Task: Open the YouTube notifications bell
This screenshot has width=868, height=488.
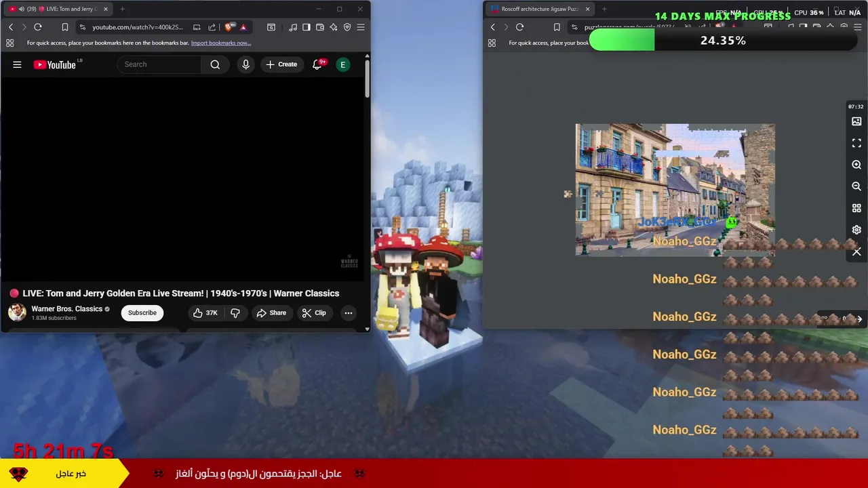Action: pyautogui.click(x=317, y=64)
